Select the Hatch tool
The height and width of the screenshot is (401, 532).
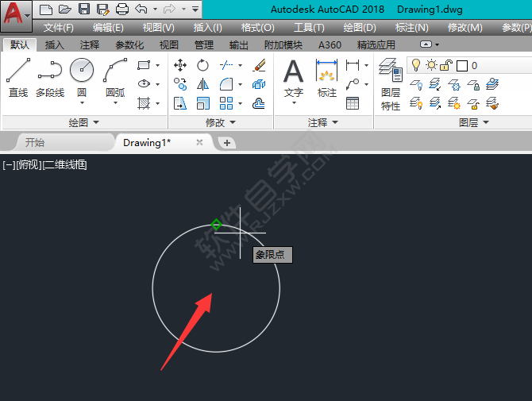144,103
